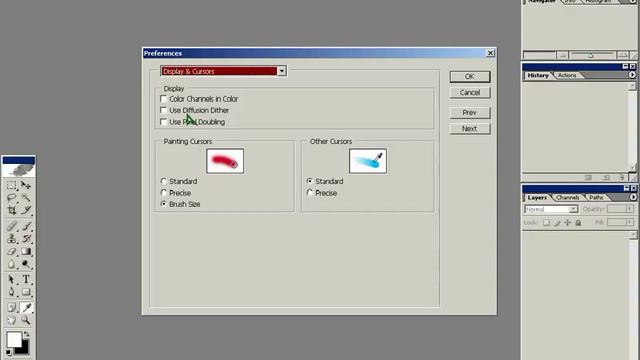640x360 pixels.
Task: Select the Gradient tool
Action: 26,251
